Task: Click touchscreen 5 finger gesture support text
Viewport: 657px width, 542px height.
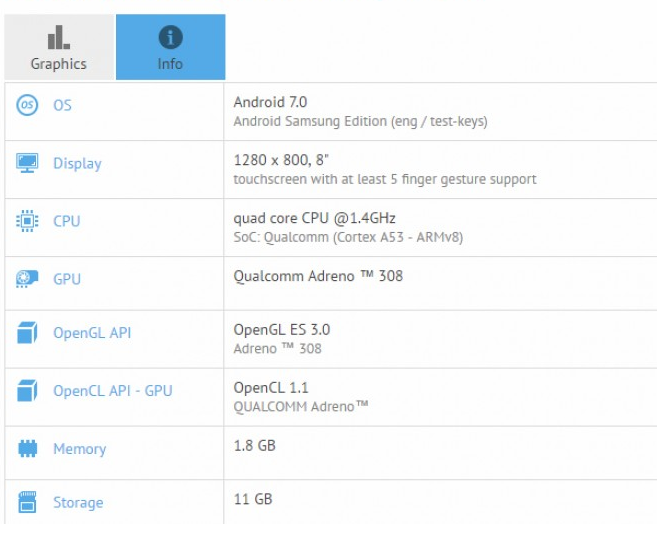Action: tap(385, 179)
